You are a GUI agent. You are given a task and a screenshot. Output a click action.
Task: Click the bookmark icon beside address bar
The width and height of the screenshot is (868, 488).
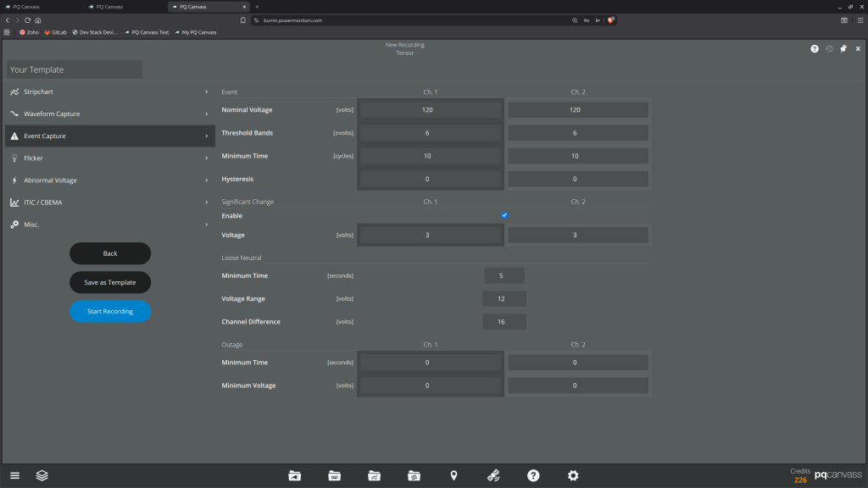243,20
